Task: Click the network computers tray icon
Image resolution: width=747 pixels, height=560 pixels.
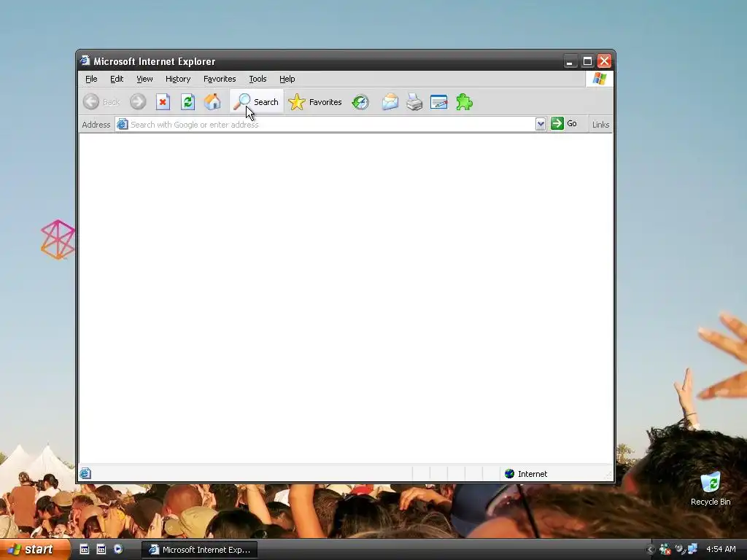Action: click(x=692, y=549)
